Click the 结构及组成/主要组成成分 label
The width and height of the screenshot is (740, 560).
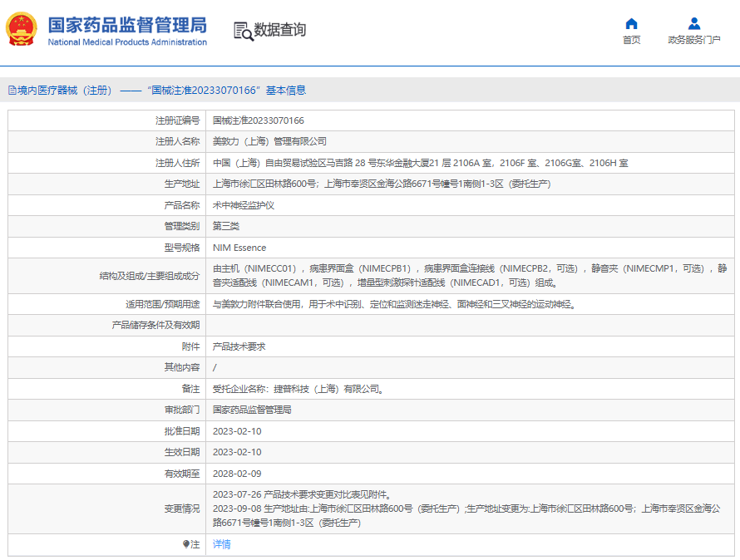(x=150, y=276)
